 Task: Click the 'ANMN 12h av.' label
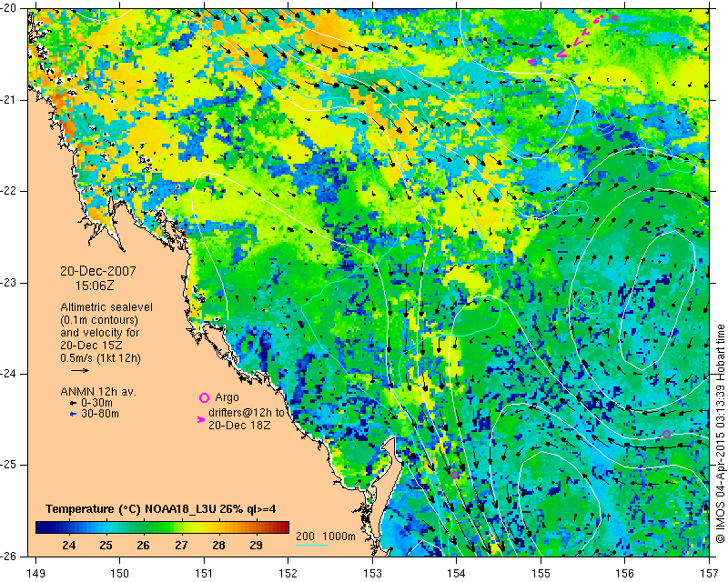pos(98,392)
